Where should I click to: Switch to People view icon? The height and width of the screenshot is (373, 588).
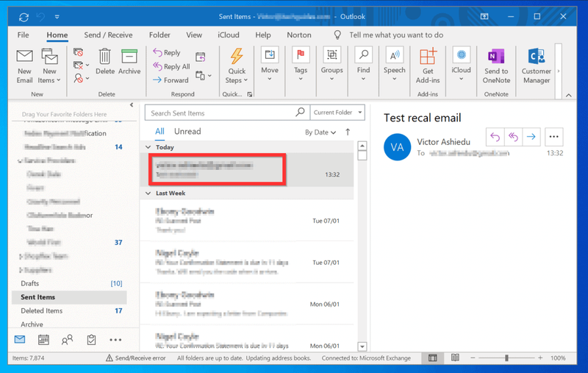coord(67,340)
